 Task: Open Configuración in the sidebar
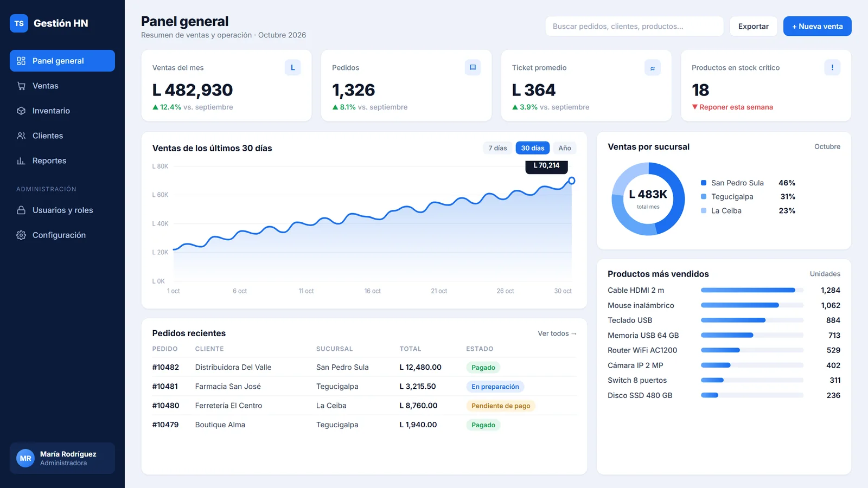pyautogui.click(x=62, y=235)
